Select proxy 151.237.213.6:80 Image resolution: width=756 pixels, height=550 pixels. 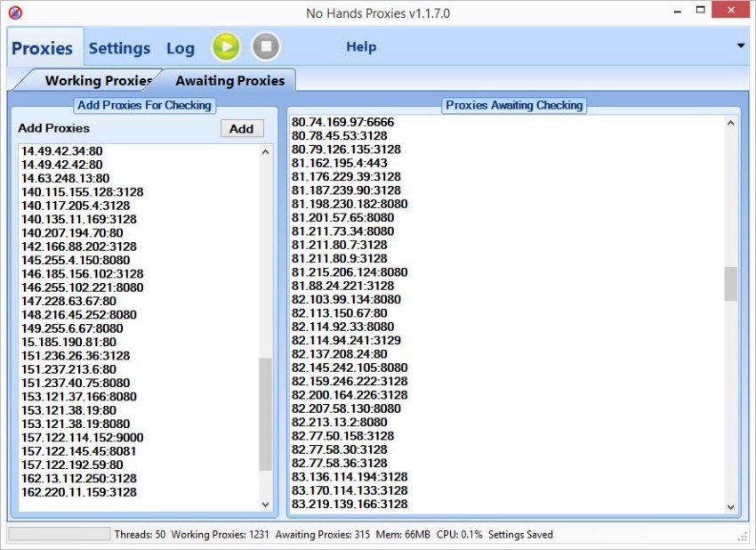pyautogui.click(x=68, y=369)
